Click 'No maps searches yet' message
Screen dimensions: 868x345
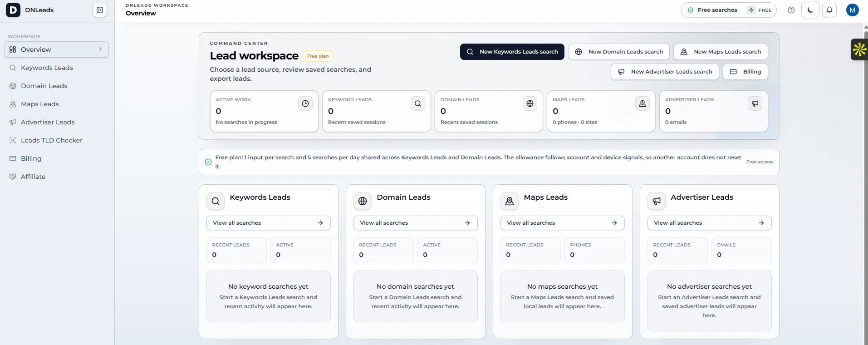pyautogui.click(x=563, y=286)
